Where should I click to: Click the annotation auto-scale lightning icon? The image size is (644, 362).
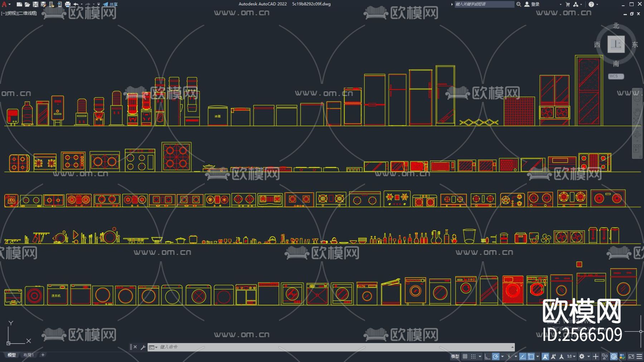(x=553, y=356)
